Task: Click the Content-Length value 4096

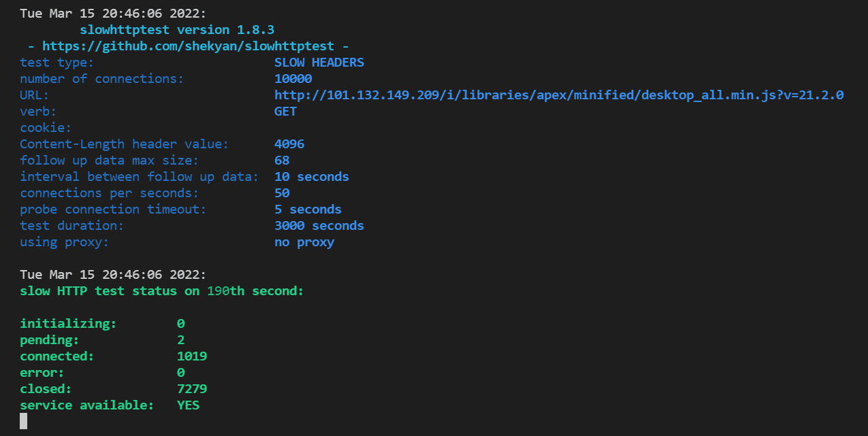Action: pos(289,144)
